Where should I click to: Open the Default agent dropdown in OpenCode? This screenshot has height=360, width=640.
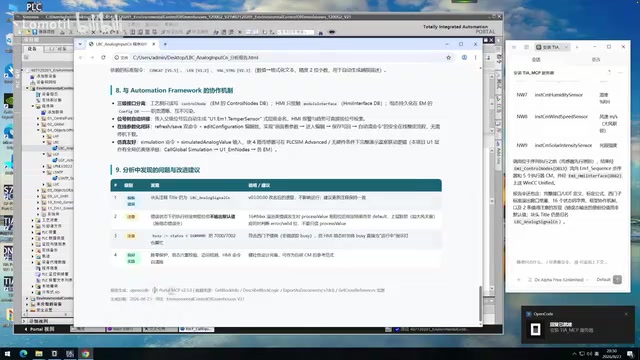(x=603, y=280)
